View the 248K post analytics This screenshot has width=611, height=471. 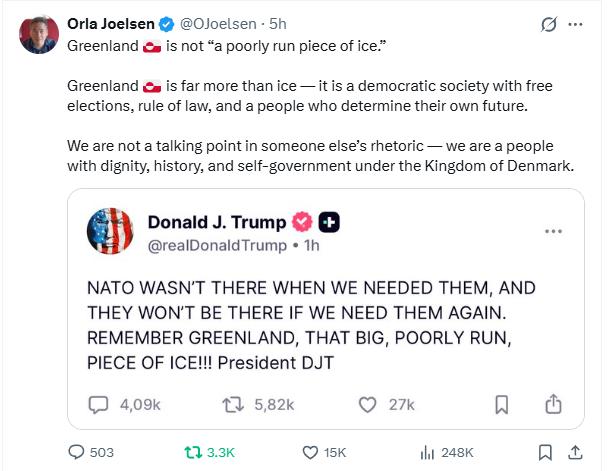(426, 452)
